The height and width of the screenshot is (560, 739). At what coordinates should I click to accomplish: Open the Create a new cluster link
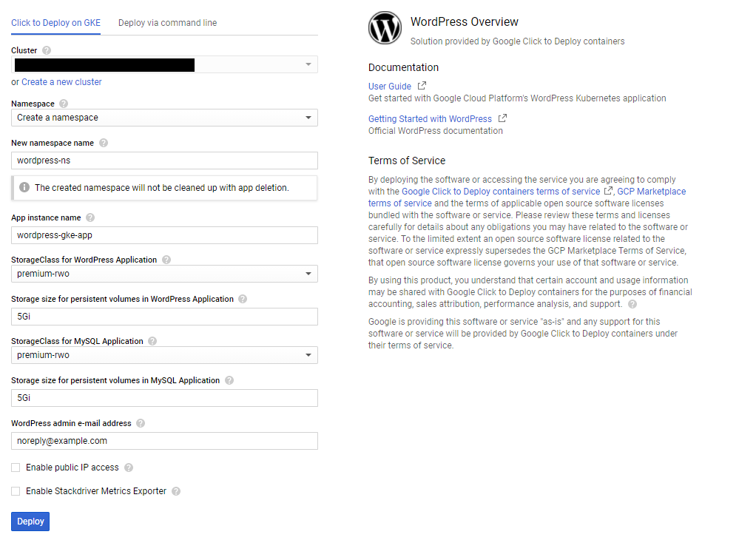[x=61, y=81]
